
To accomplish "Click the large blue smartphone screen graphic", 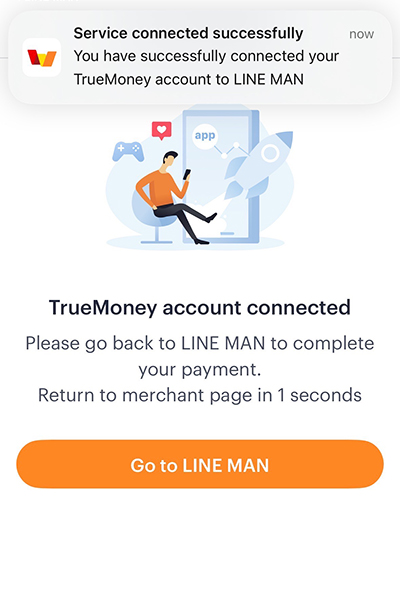I will click(221, 176).
